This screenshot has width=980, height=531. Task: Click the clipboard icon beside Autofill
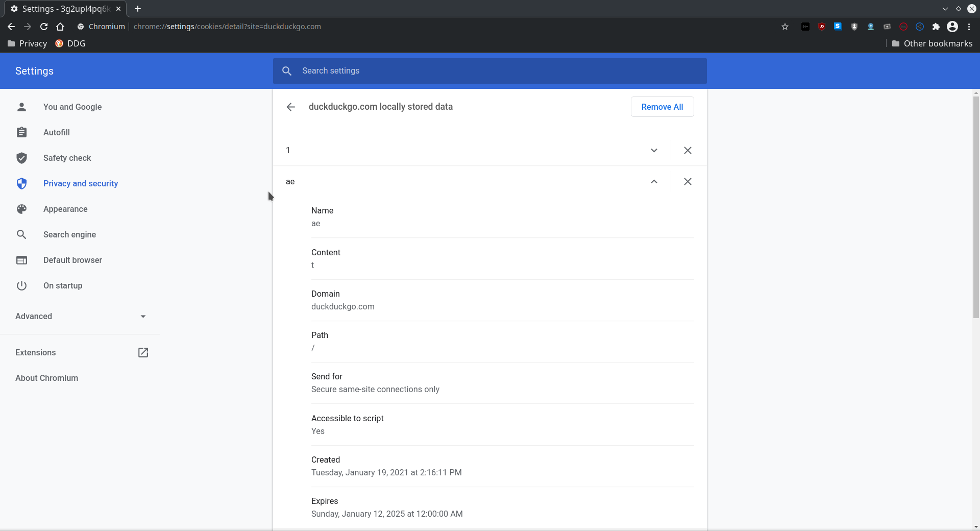click(21, 132)
